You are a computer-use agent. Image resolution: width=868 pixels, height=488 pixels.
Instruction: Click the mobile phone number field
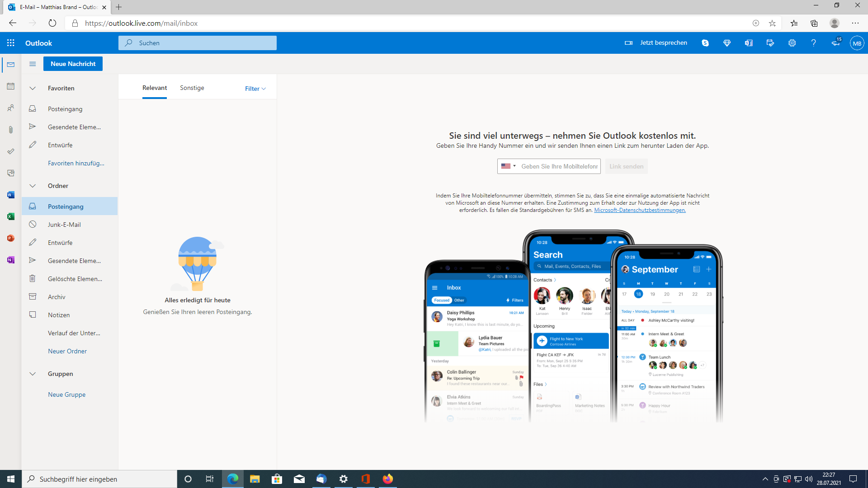559,166
